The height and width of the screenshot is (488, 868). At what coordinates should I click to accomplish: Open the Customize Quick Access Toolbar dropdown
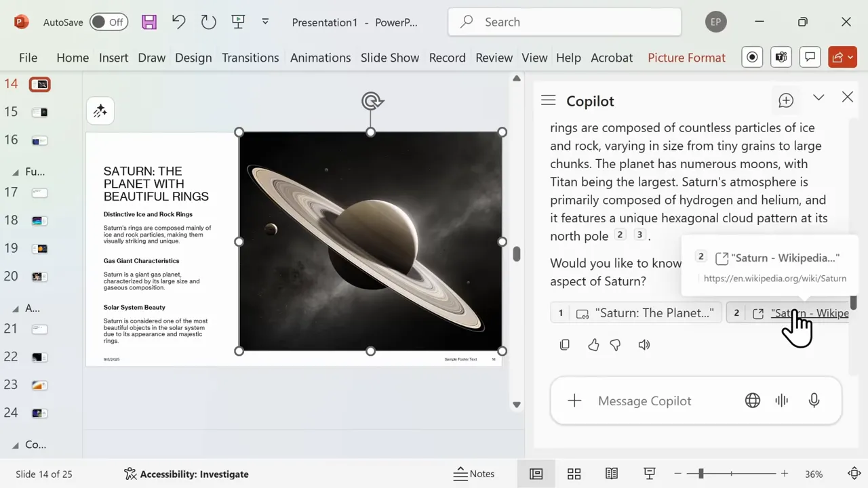coord(265,22)
